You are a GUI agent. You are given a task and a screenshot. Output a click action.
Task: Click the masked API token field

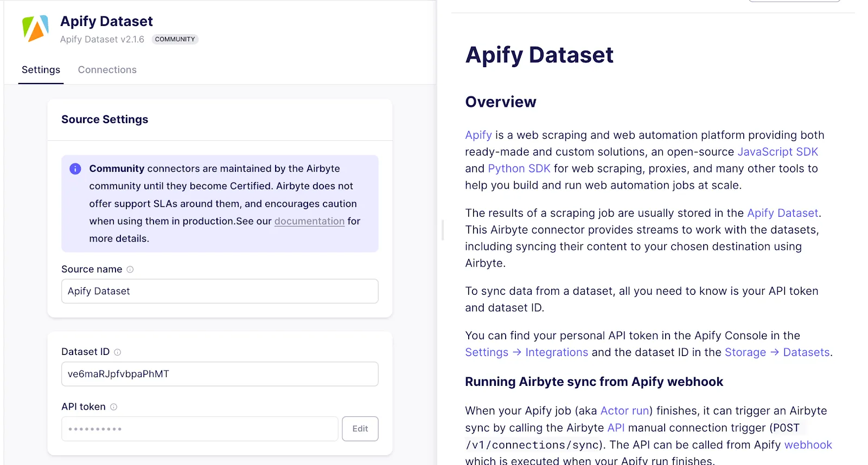[200, 429]
